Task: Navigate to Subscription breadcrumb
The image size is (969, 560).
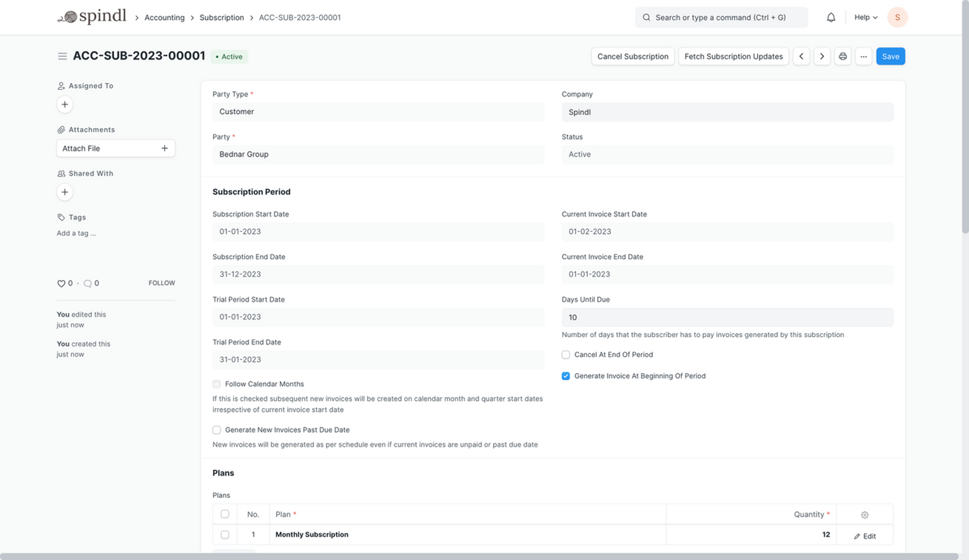Action: coord(221,17)
